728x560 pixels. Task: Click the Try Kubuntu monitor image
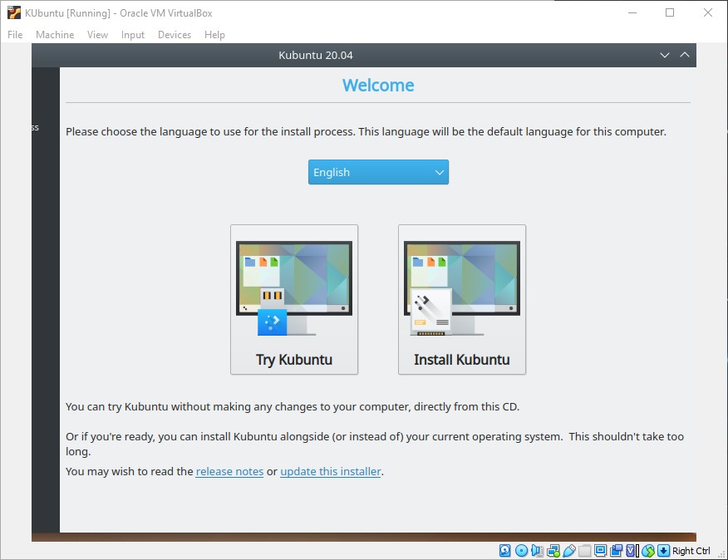pos(294,288)
